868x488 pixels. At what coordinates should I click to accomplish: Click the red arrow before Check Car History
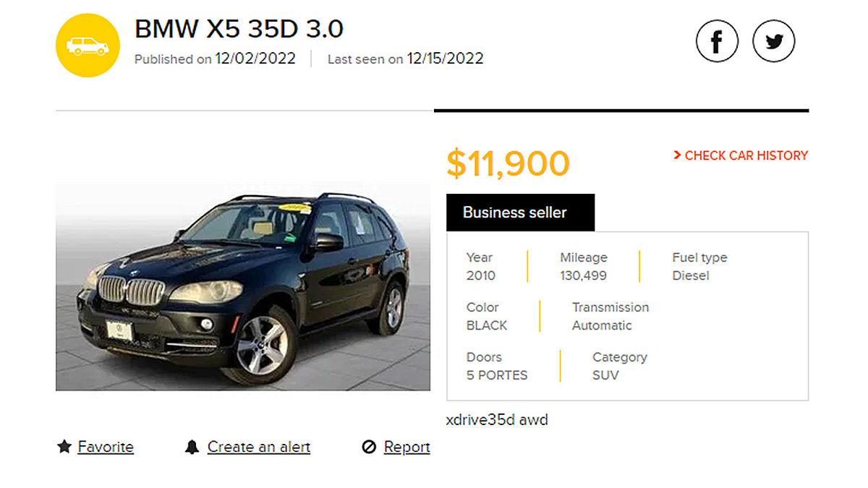coord(677,155)
